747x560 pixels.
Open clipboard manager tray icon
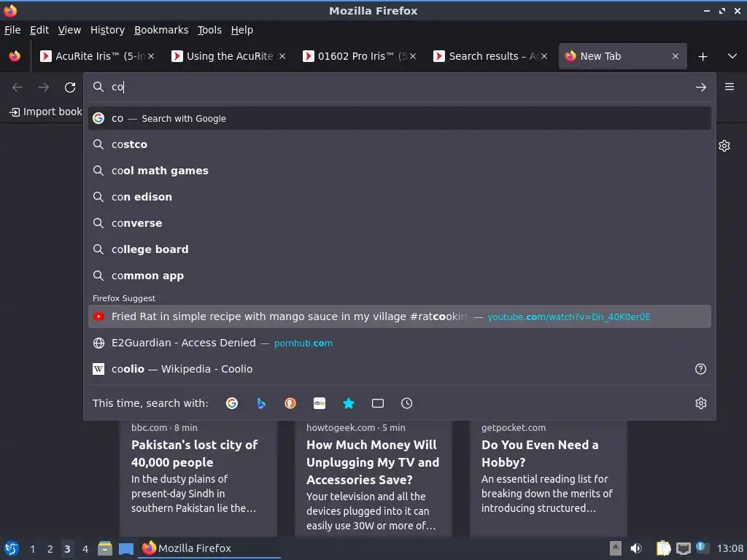point(663,548)
